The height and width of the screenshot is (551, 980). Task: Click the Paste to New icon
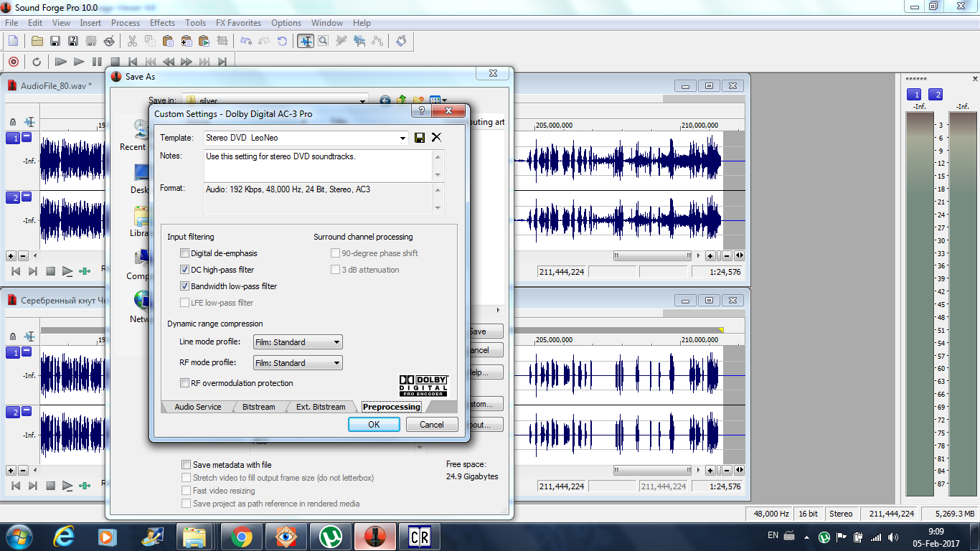204,41
